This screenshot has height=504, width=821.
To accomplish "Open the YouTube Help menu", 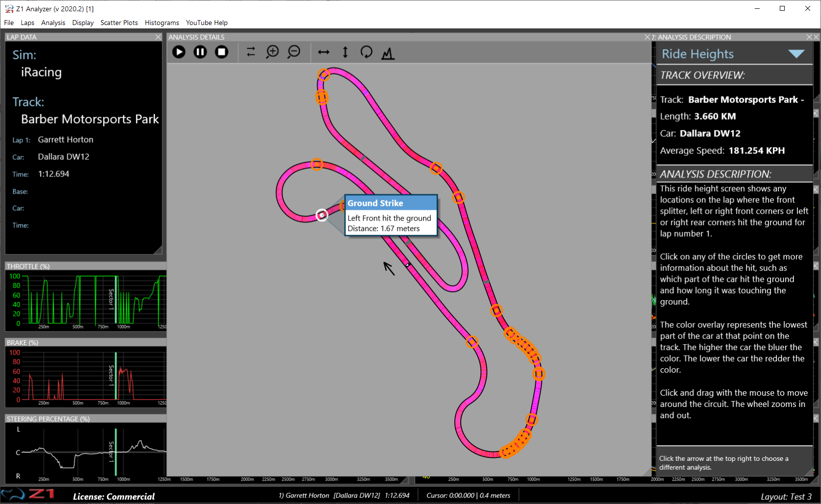I will click(x=207, y=23).
